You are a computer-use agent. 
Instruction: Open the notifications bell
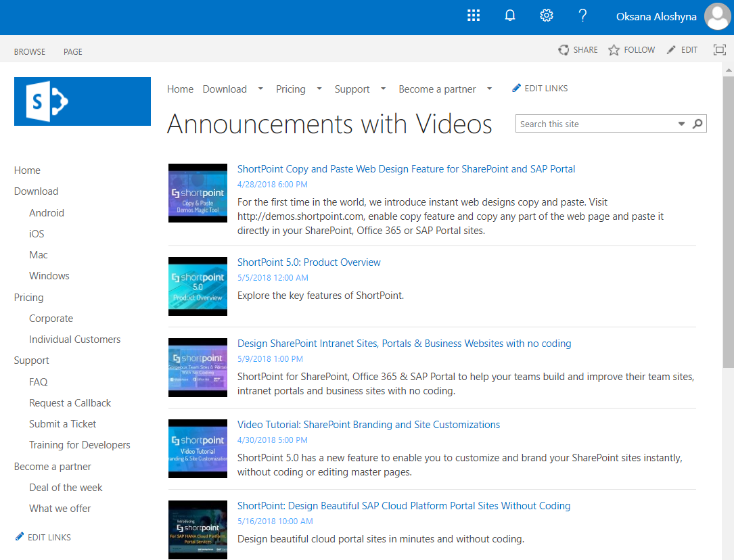(x=509, y=15)
